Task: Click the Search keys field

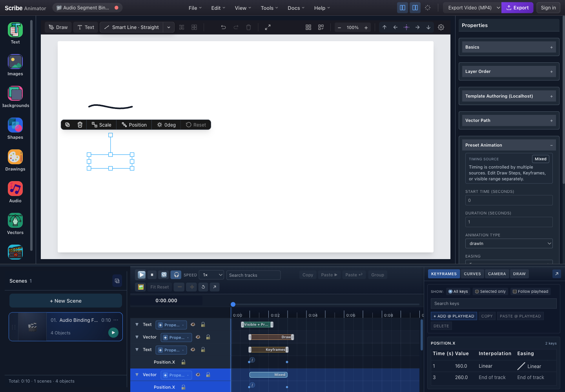Action: 494,303
